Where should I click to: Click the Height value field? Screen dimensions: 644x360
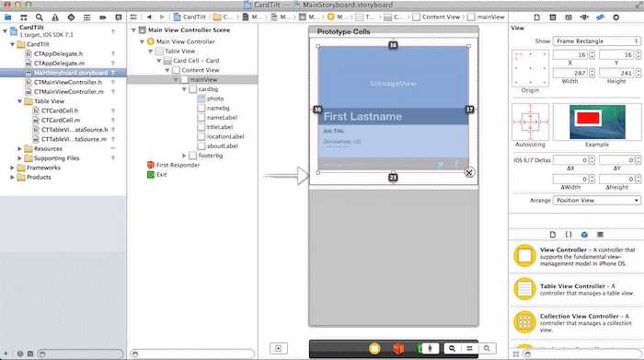tap(616, 73)
